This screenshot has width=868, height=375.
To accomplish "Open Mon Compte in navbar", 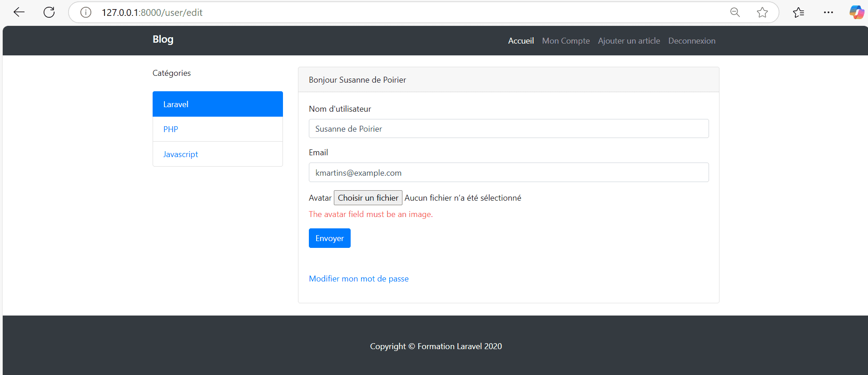I will pyautogui.click(x=566, y=41).
